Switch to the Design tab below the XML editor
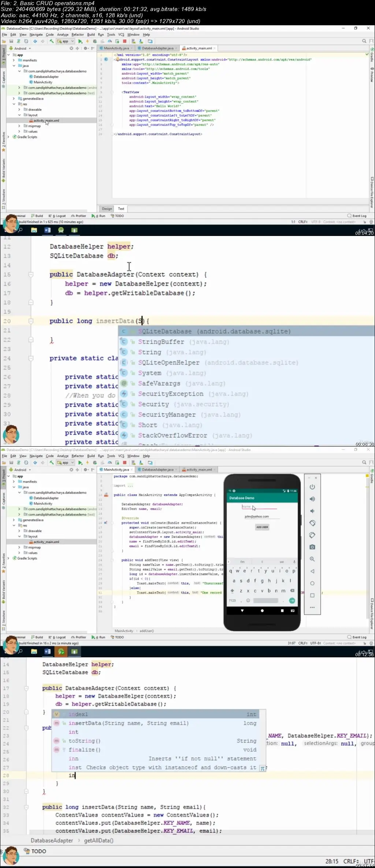 tap(107, 209)
